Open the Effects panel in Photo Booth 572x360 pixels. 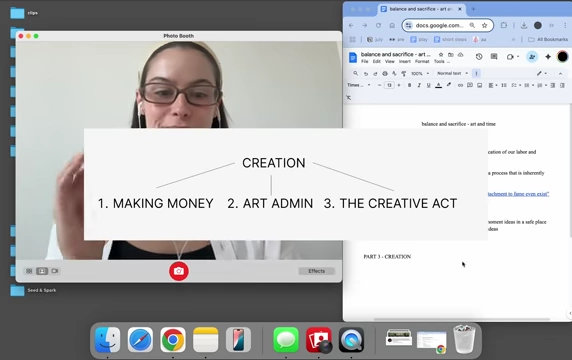click(316, 271)
